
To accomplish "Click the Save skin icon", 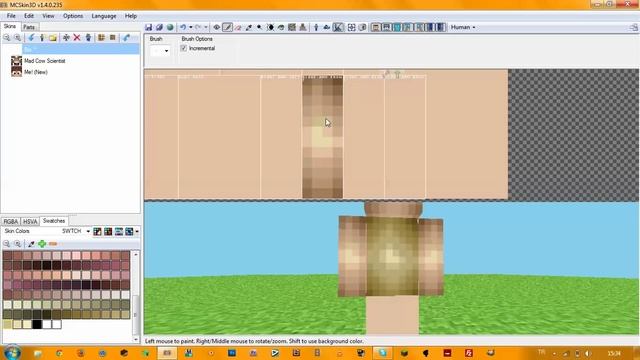I will pos(149,27).
